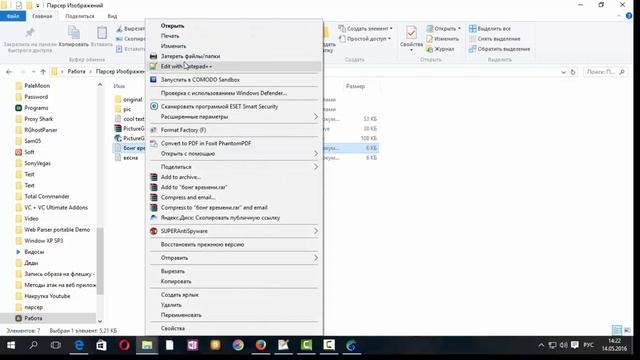Click the Back navigation arrow
This screenshot has height=360, width=640.
(9, 72)
